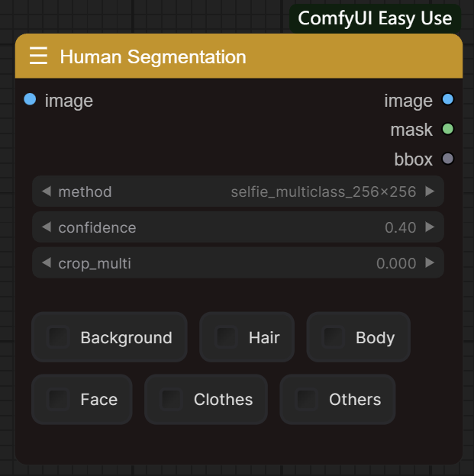The image size is (474, 476).
Task: Click the image output connector dot
Action: pyautogui.click(x=448, y=100)
